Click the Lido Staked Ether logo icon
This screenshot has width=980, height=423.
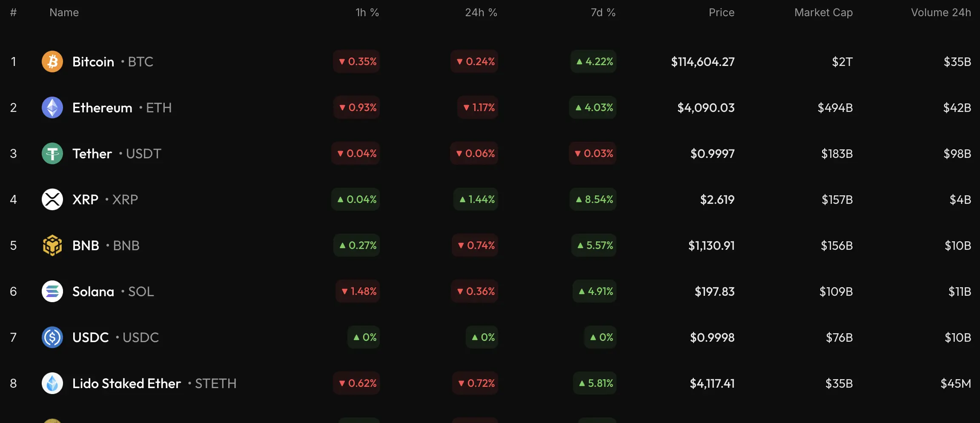52,383
